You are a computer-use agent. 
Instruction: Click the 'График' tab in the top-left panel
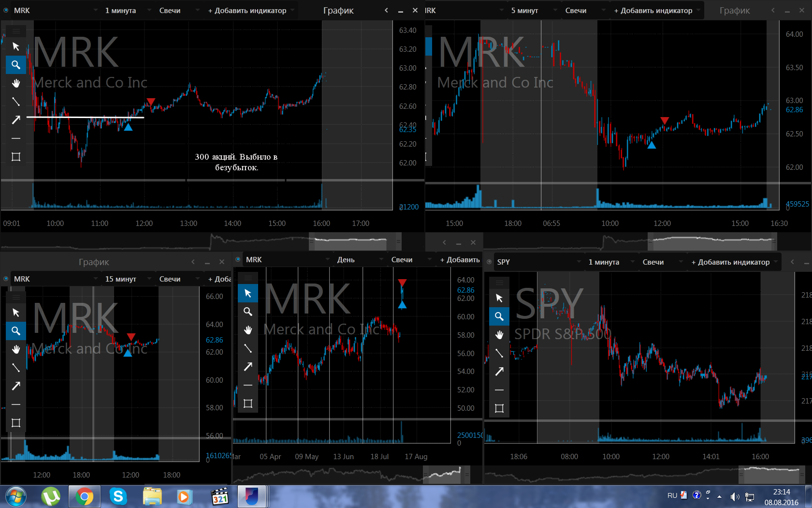coord(338,10)
